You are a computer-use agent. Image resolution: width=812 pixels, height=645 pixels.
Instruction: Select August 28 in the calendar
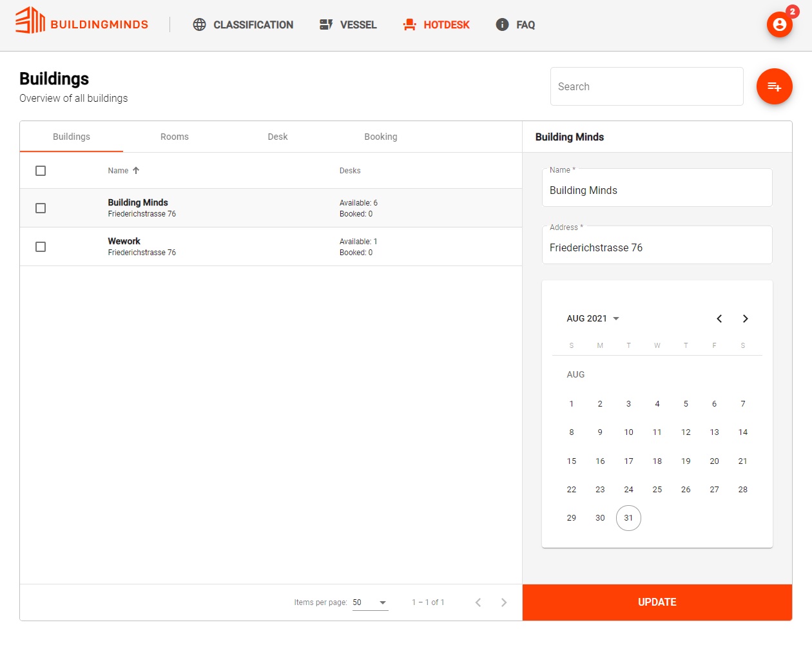[x=743, y=490]
